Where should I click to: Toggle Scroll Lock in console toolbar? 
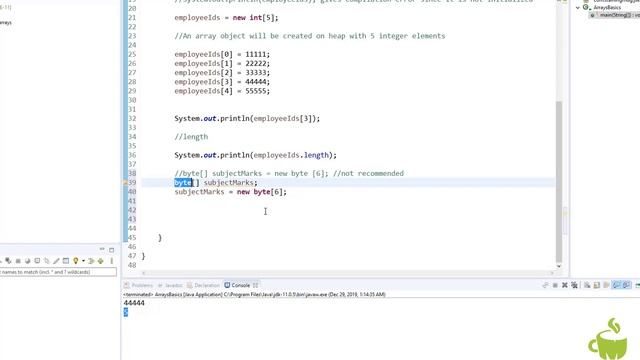pos(597,285)
